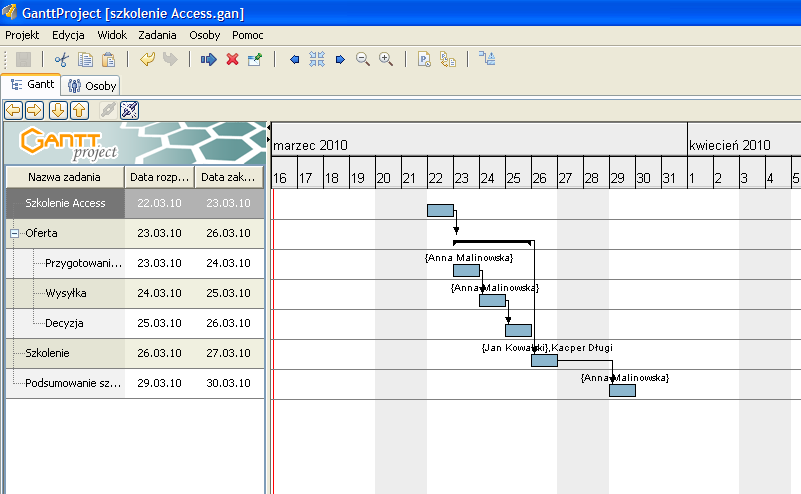The width and height of the screenshot is (801, 494).
Task: Collapse the Oferta task group
Action: click(x=14, y=233)
